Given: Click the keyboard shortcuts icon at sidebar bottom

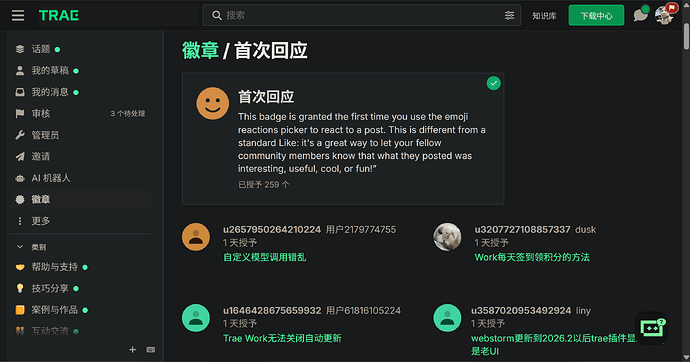Looking at the screenshot, I should click(x=151, y=350).
